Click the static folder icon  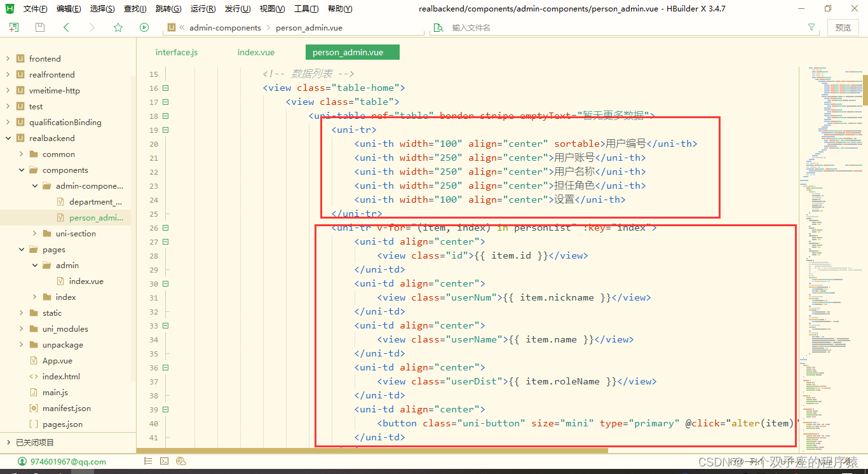point(34,313)
